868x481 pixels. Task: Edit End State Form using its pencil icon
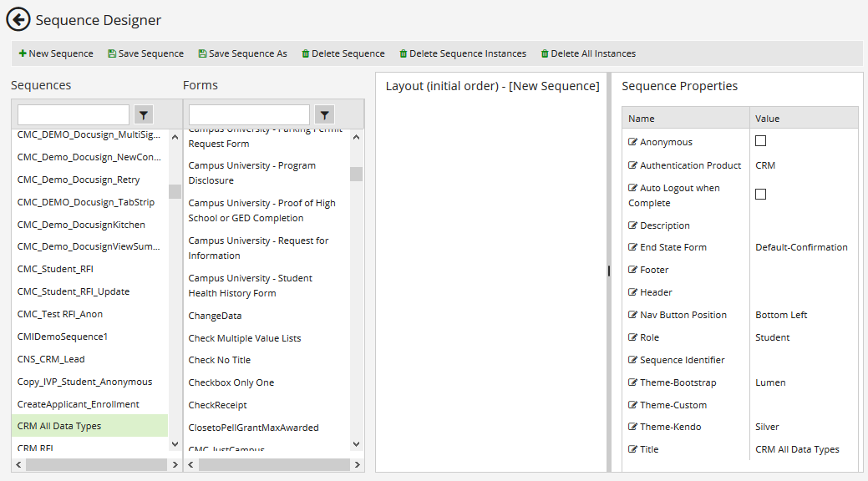pyautogui.click(x=632, y=246)
